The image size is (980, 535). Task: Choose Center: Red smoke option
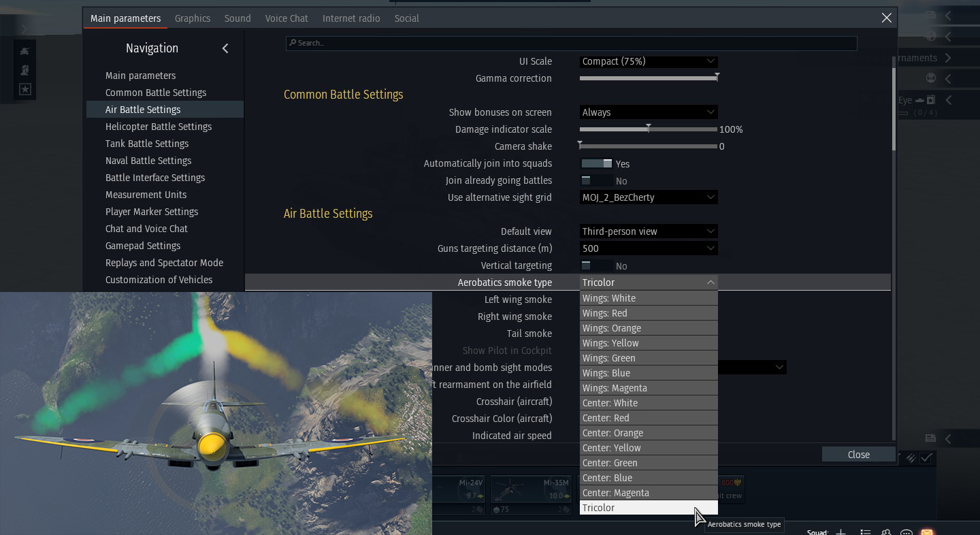pyautogui.click(x=649, y=418)
